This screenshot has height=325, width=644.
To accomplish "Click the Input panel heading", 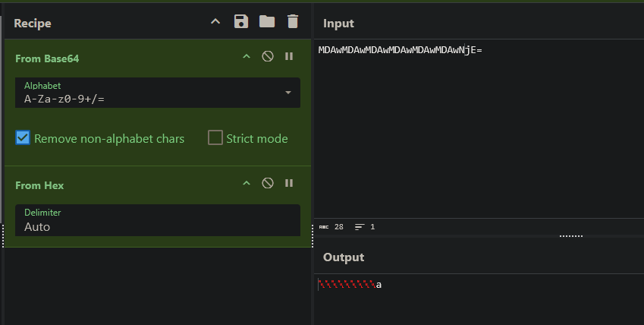I will click(x=338, y=24).
